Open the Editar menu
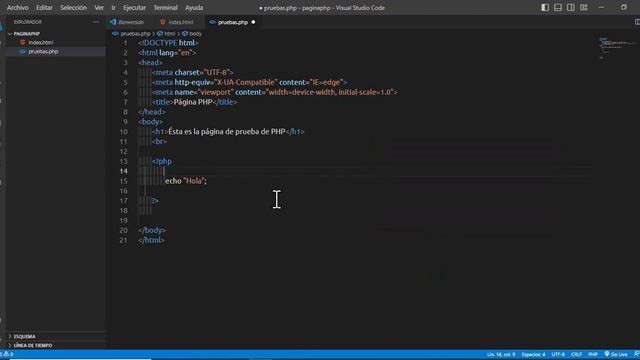Screen dimensions: 640x360 [x=44, y=8]
